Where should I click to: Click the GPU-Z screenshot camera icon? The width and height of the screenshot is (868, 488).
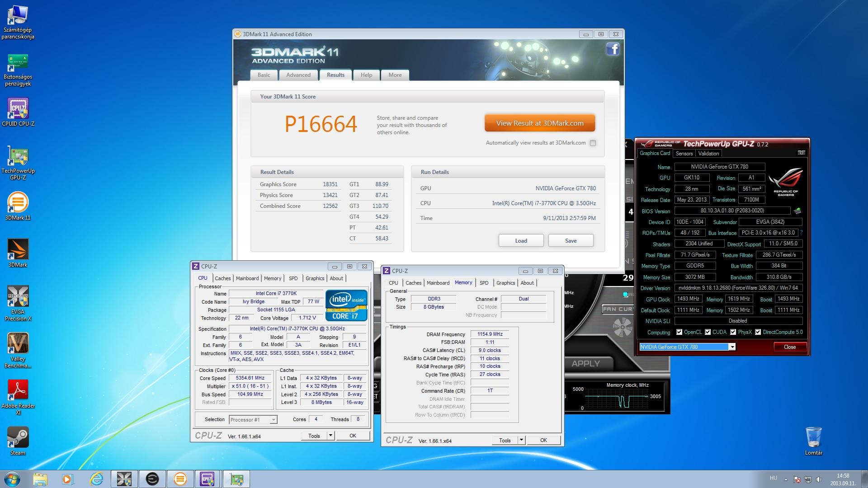(801, 153)
